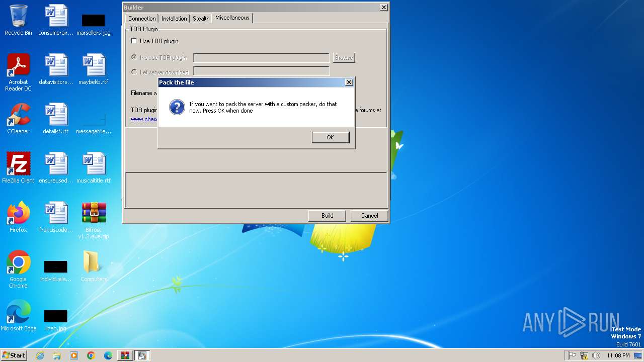Click Cancel in the Builder window
Screen dimensions: 644x362
(x=369, y=216)
